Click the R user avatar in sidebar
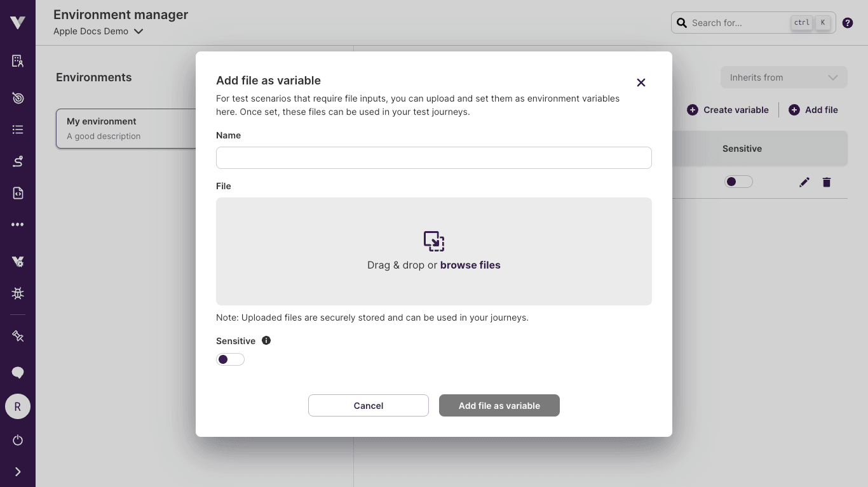This screenshot has width=868, height=487. tap(18, 406)
